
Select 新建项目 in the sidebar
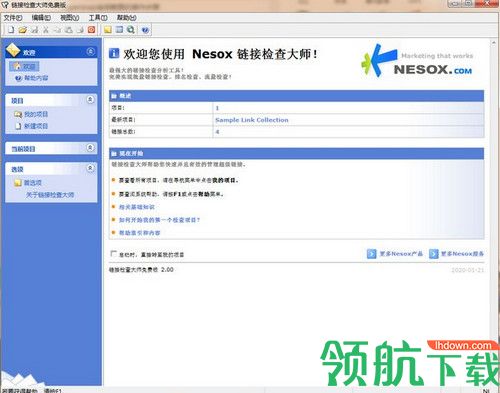(32, 126)
